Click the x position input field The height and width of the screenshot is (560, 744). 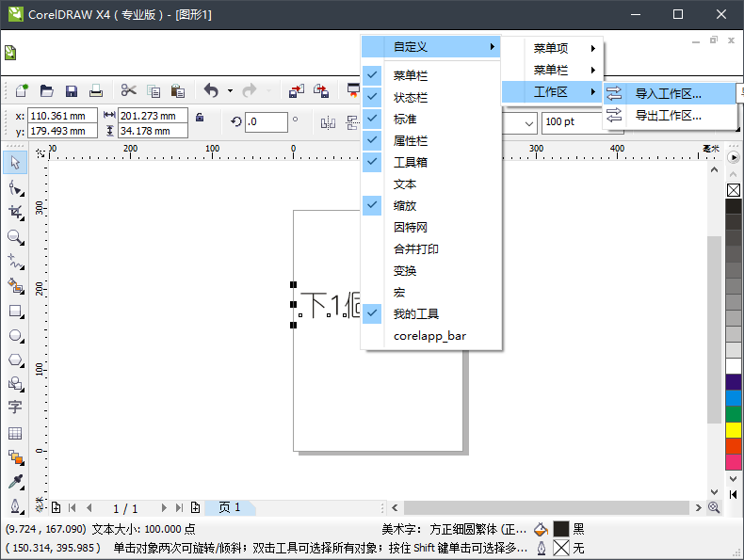[x=63, y=116]
